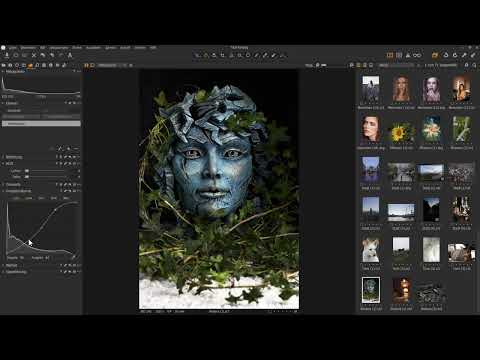Open the Apple menu
Viewport: 480px width, 360px height.
3,48
